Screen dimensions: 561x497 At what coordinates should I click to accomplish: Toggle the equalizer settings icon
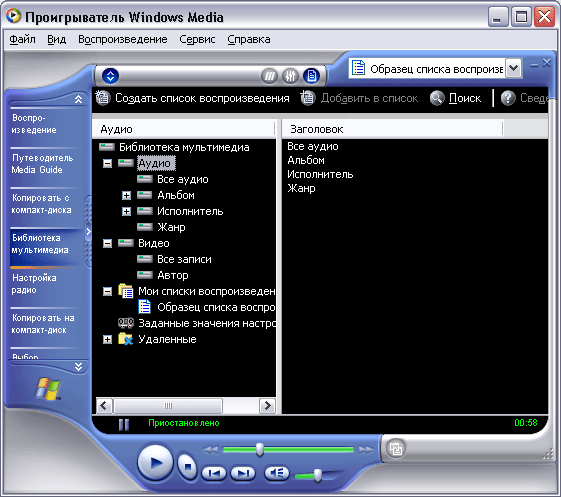tap(290, 76)
